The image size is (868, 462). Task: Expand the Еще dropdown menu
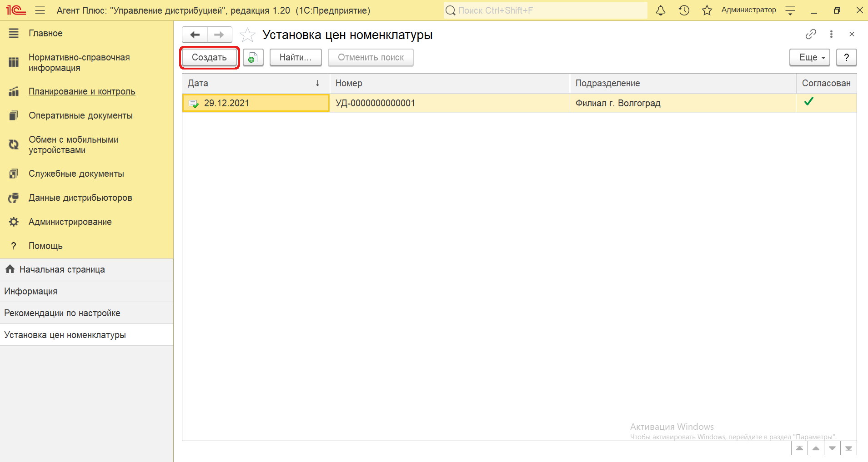point(809,58)
